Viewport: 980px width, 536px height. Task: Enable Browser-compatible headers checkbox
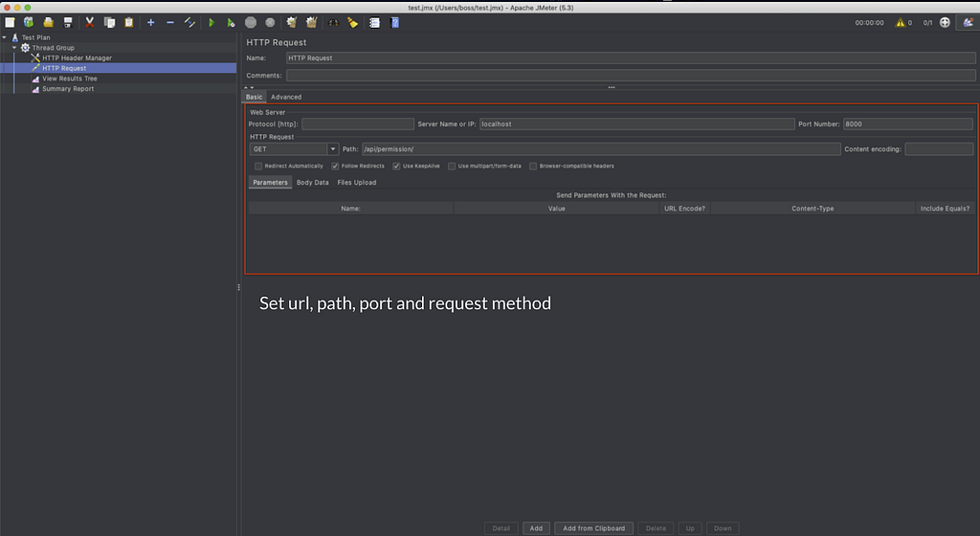click(533, 167)
